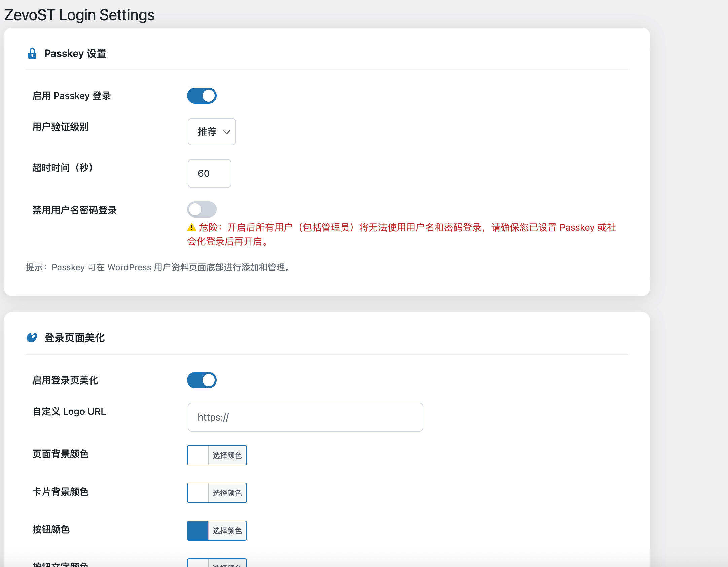Click 选择颜色 for 卡片背景颜色

pyautogui.click(x=227, y=493)
